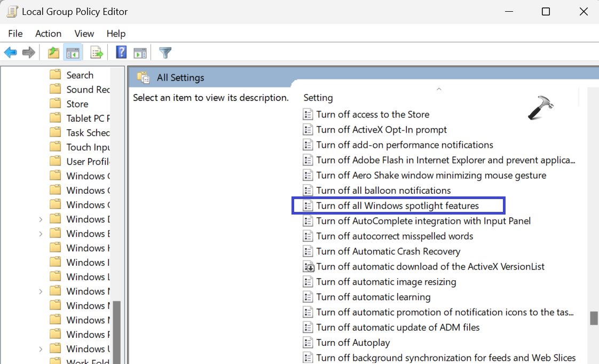Click the Export List toolbar icon

pyautogui.click(x=97, y=52)
